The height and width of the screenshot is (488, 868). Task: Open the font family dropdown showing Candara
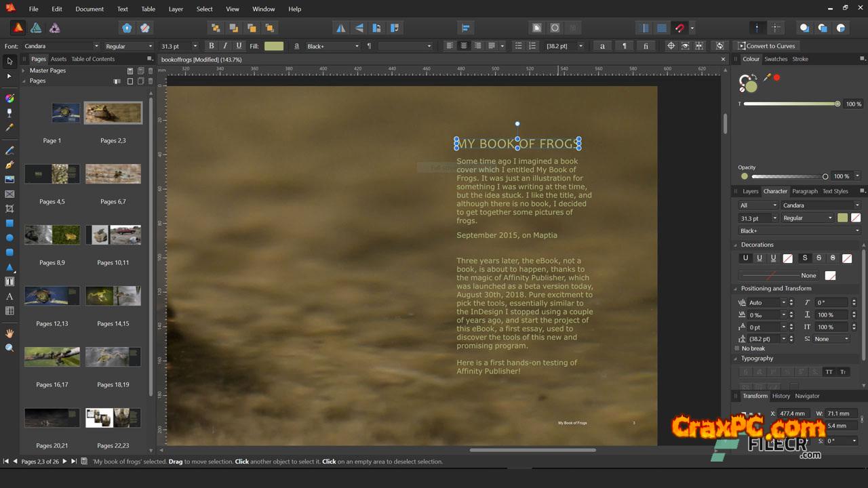coord(61,46)
